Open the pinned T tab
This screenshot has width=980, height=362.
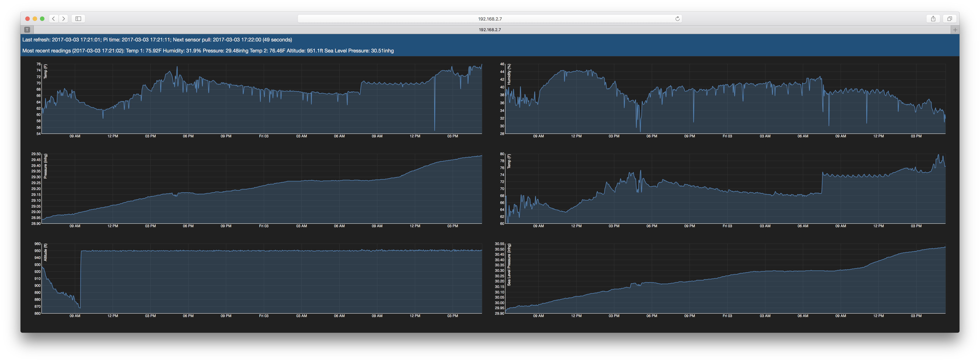tap(27, 30)
